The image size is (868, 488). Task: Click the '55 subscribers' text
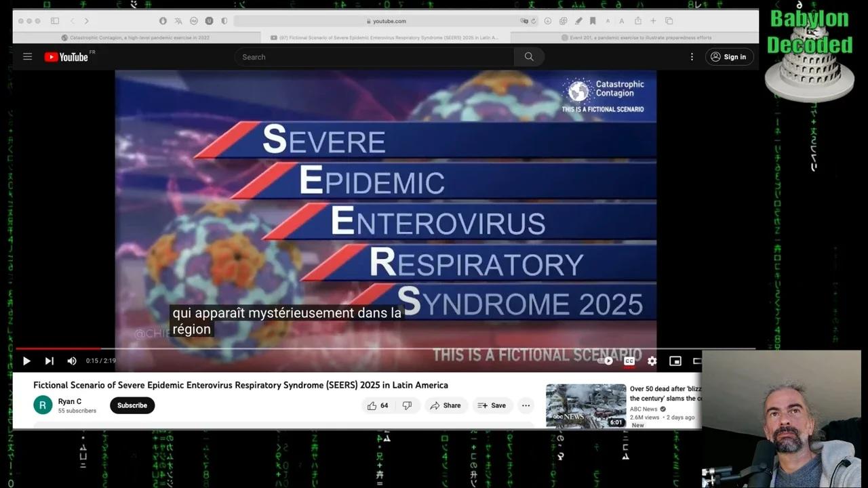click(x=77, y=411)
